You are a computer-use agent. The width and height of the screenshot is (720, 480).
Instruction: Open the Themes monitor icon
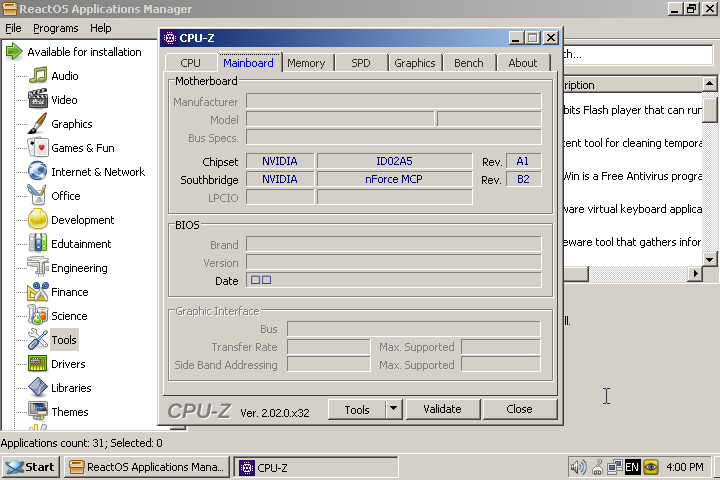[x=38, y=412]
